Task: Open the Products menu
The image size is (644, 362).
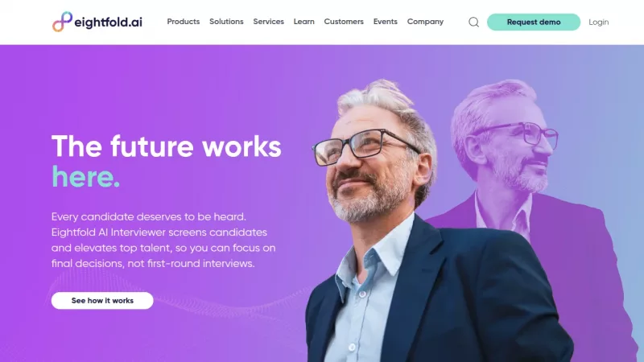Action: [x=184, y=22]
